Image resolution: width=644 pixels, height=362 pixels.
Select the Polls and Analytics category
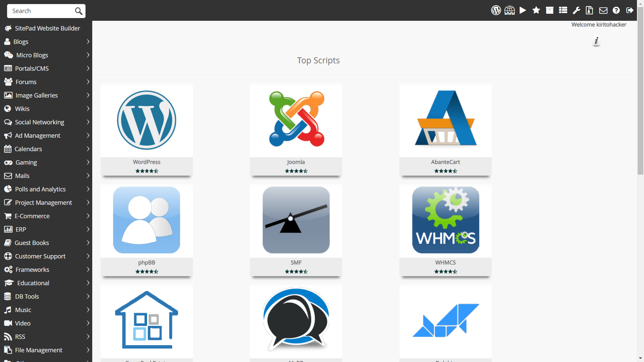point(46,189)
